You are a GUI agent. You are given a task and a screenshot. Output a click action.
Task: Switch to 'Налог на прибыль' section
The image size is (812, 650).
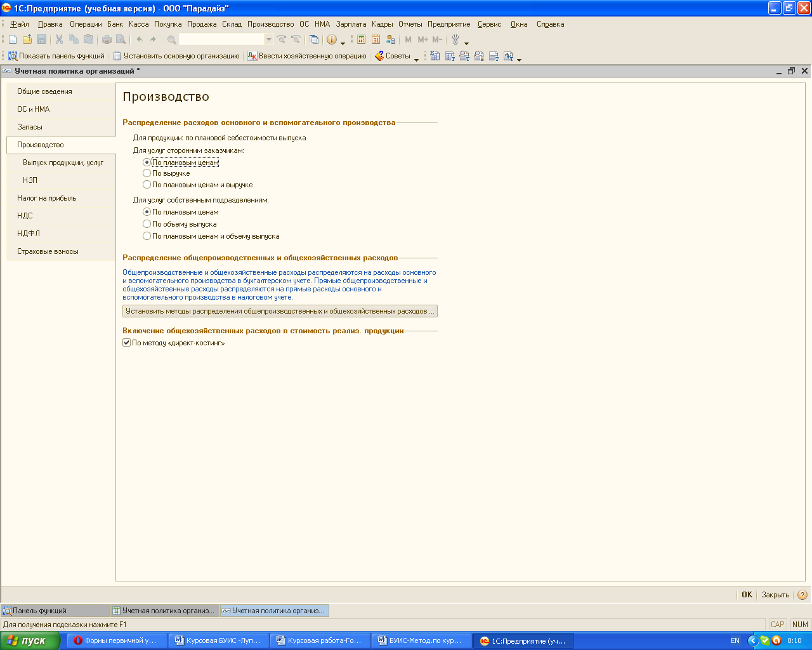pos(46,198)
